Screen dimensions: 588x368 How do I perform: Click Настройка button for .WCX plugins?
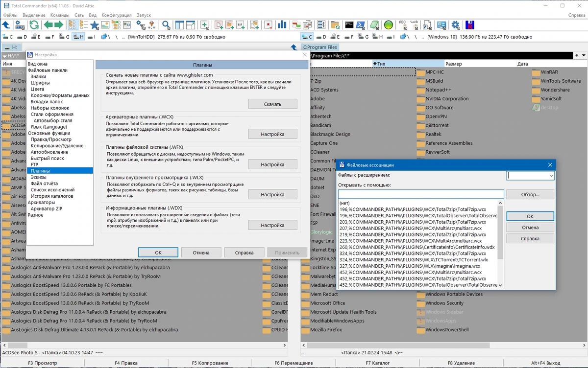click(x=272, y=134)
